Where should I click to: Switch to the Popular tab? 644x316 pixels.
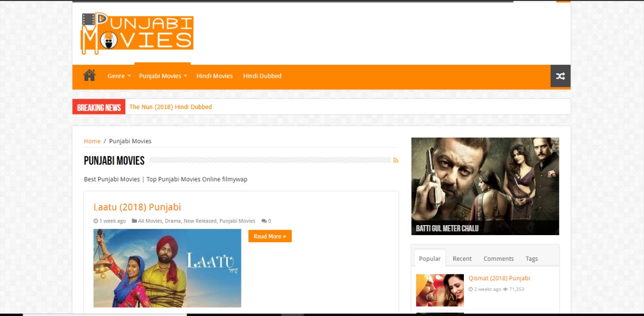coord(430,258)
